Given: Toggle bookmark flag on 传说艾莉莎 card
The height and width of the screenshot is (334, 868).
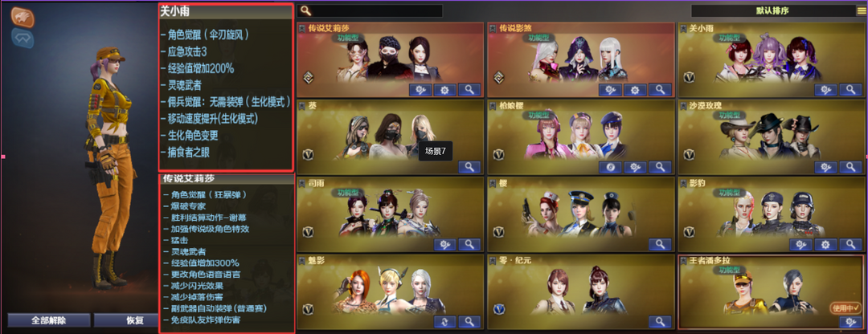Looking at the screenshot, I should (301, 27).
